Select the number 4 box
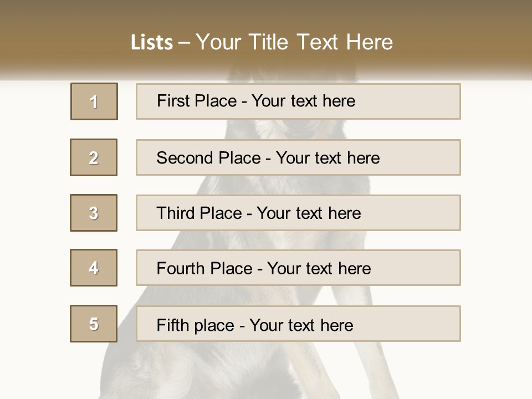The image size is (532, 399). [94, 268]
